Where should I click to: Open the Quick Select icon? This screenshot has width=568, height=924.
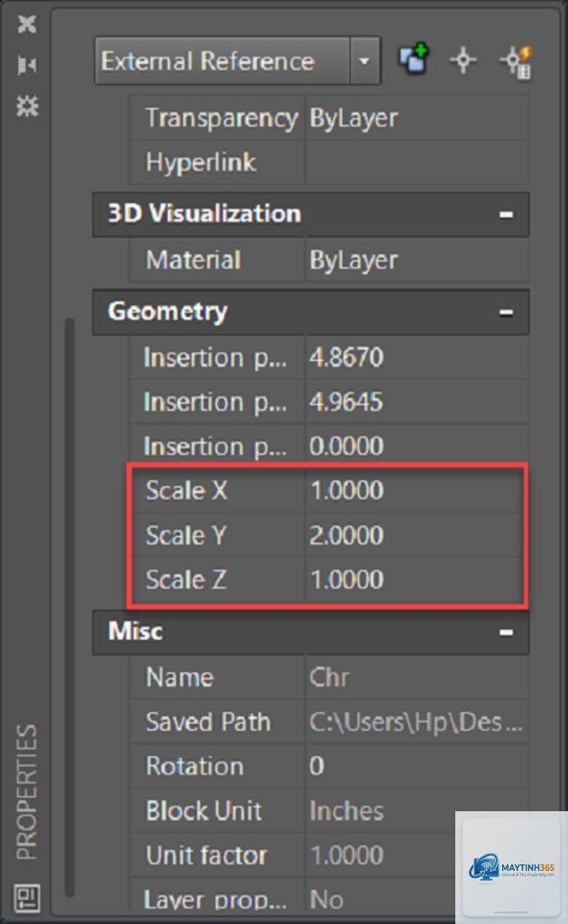coord(516,61)
